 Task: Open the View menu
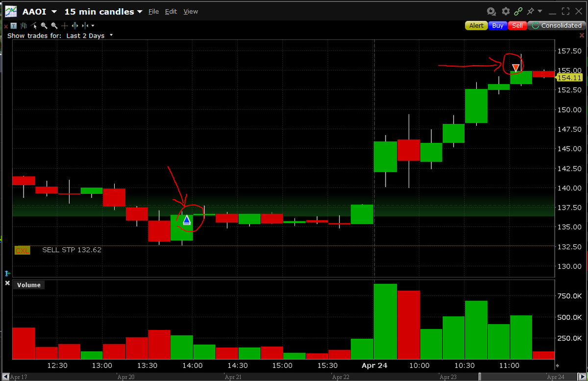click(x=191, y=12)
